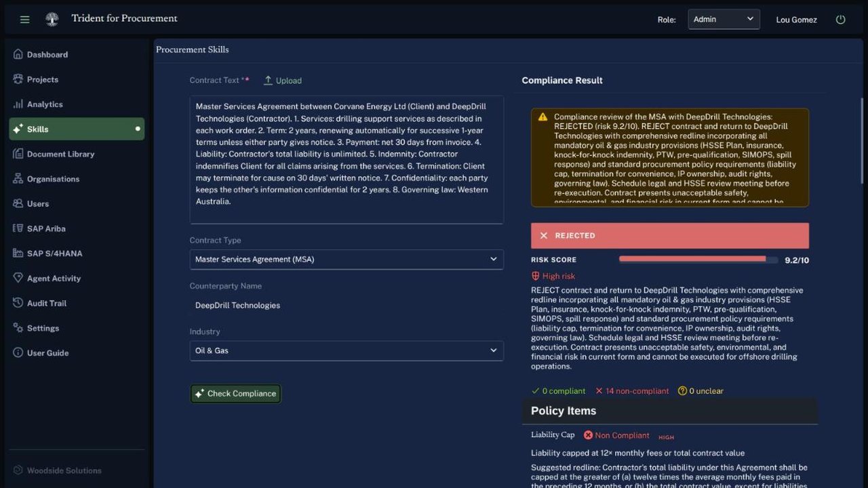Click the Trident tree logo

52,19
